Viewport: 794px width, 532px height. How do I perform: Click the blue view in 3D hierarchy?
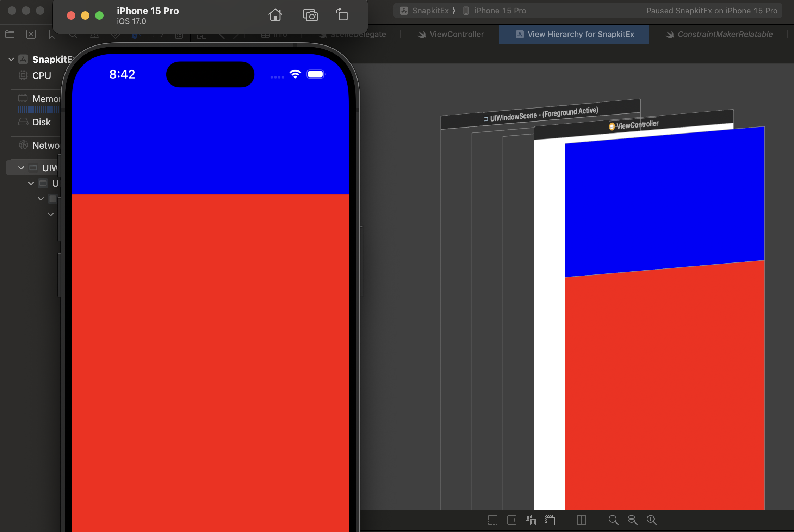(x=664, y=201)
